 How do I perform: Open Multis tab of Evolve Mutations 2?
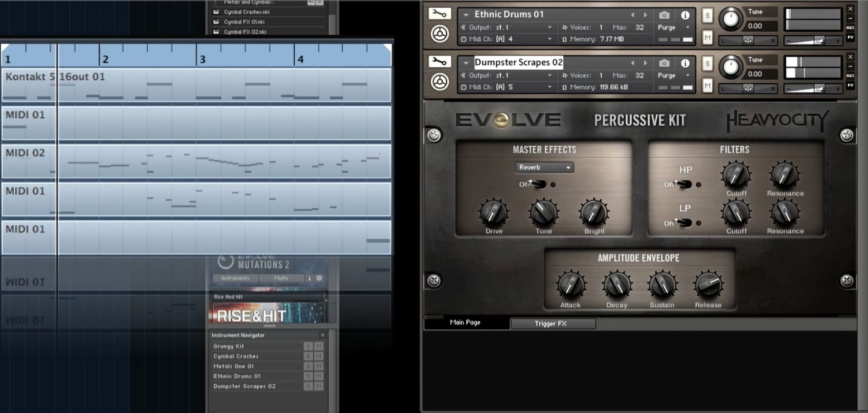(281, 278)
